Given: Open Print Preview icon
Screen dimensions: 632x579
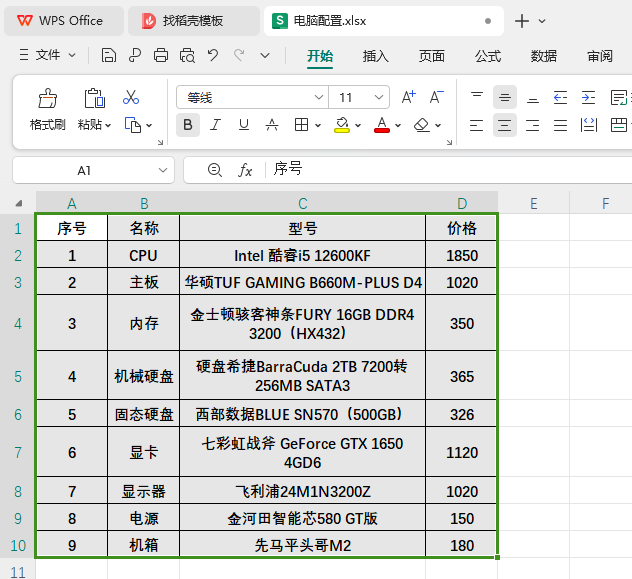Looking at the screenshot, I should (187, 55).
